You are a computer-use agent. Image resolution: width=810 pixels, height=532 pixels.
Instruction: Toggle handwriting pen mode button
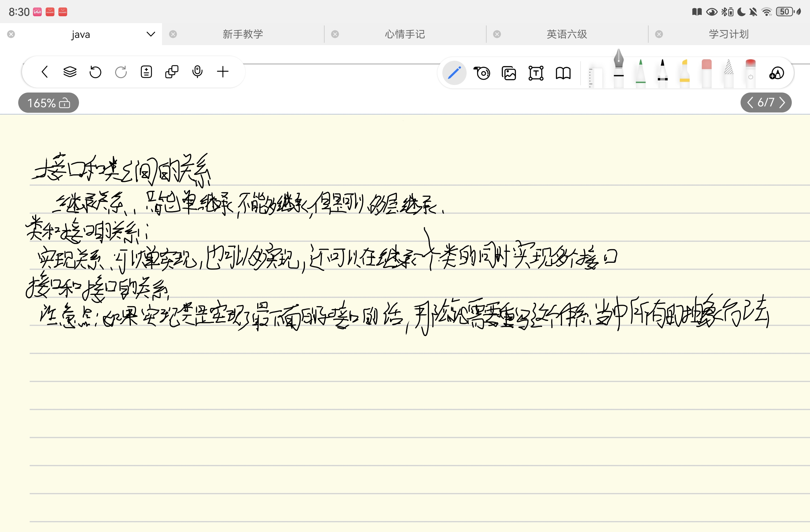pos(454,73)
